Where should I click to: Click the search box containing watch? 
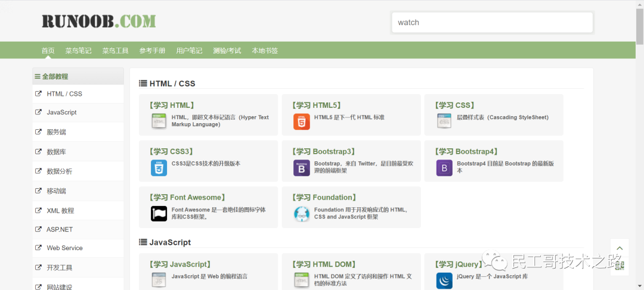pyautogui.click(x=492, y=23)
